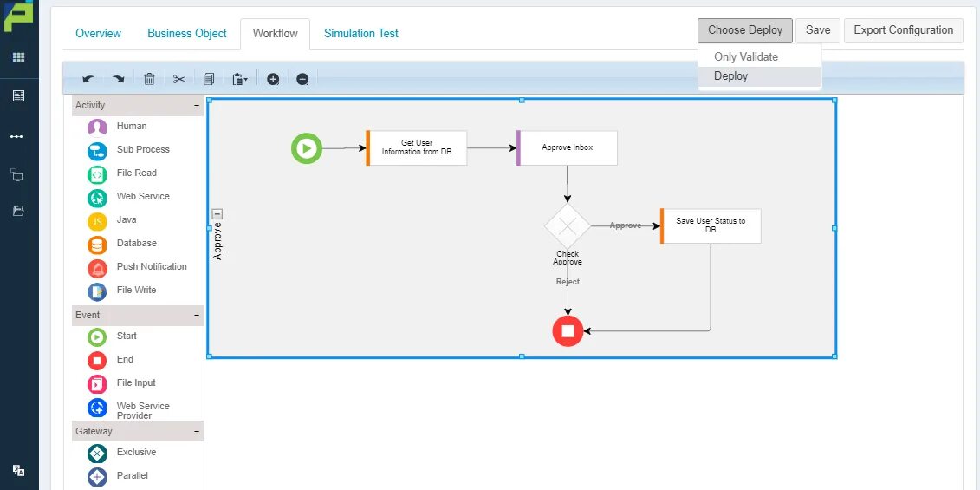Click the three dots sidebar icon
Viewport: 980px width, 490px height.
(x=16, y=136)
